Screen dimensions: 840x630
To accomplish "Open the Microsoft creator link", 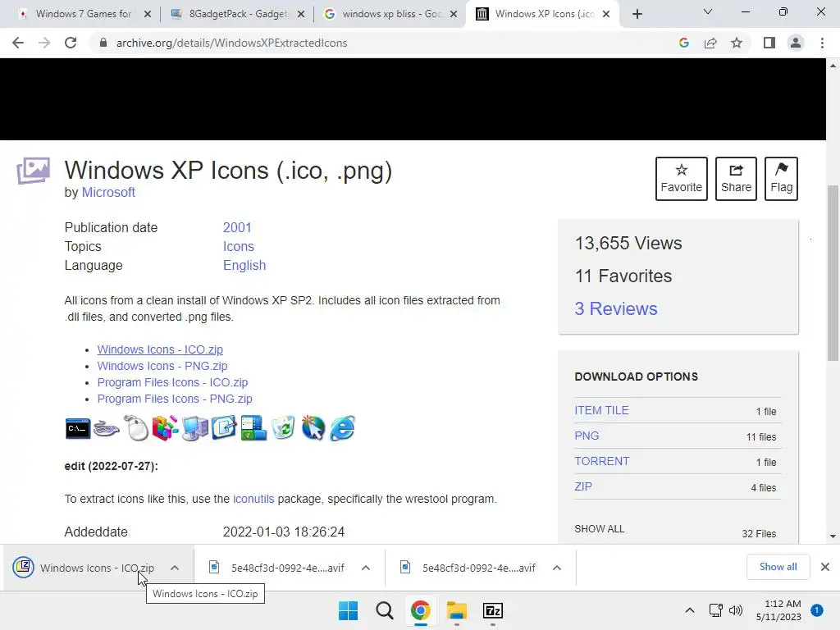I will [108, 192].
